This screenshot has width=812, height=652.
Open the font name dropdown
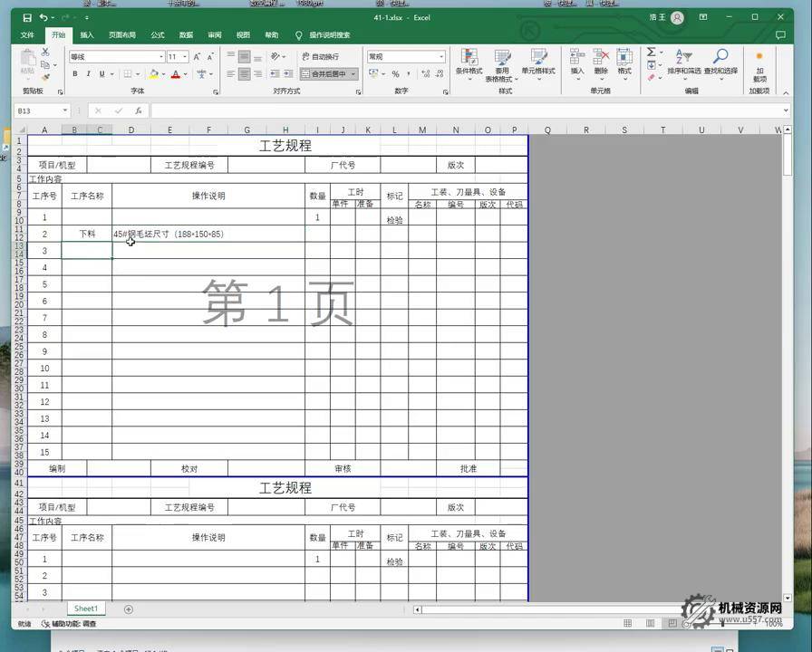click(162, 56)
